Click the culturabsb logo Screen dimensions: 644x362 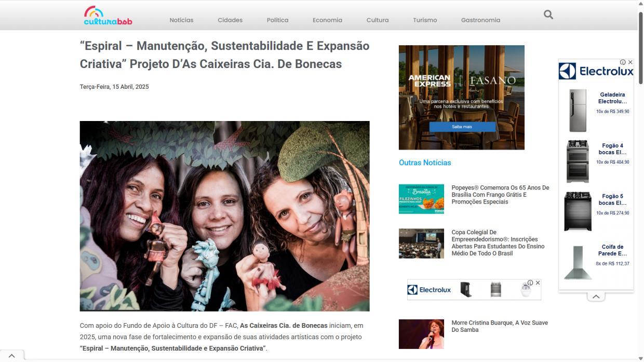click(x=108, y=16)
